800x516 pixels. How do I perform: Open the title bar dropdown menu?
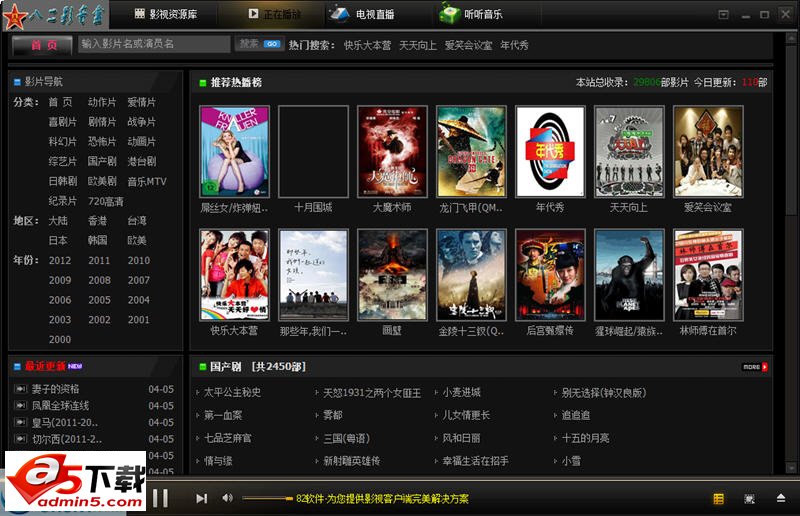point(723,15)
